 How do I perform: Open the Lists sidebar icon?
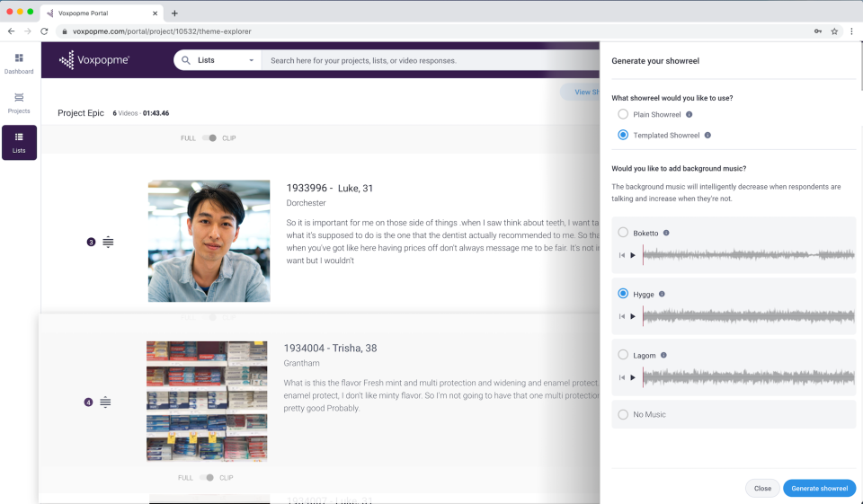(x=19, y=143)
